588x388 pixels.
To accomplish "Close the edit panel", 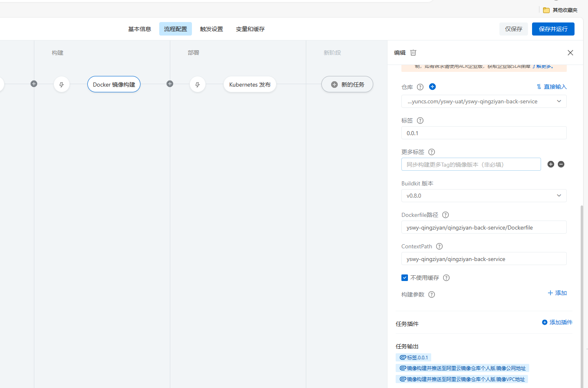I will [570, 53].
